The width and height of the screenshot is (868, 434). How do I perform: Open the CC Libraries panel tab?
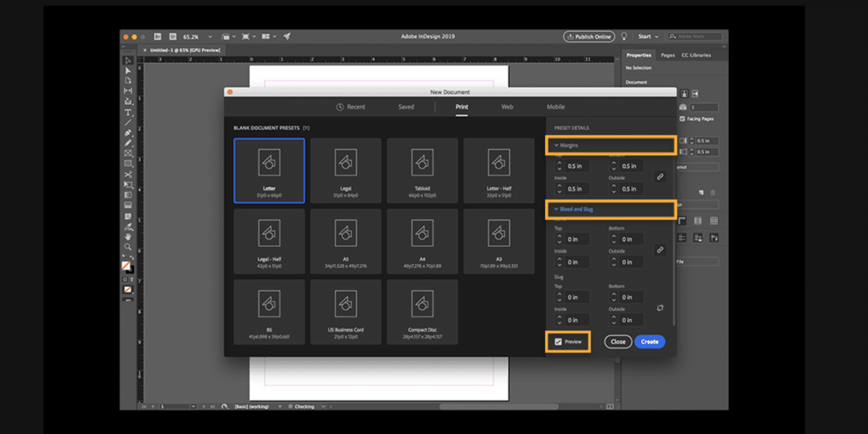696,55
